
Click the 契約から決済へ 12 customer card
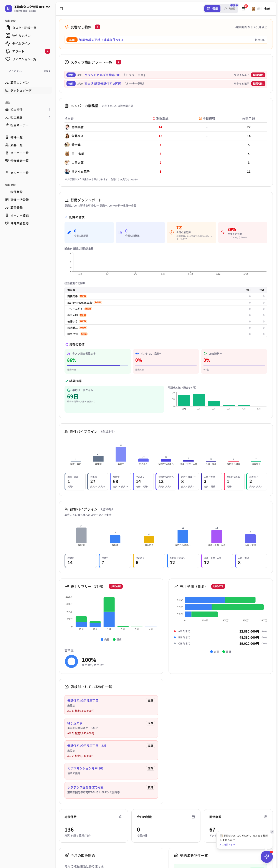(183, 561)
